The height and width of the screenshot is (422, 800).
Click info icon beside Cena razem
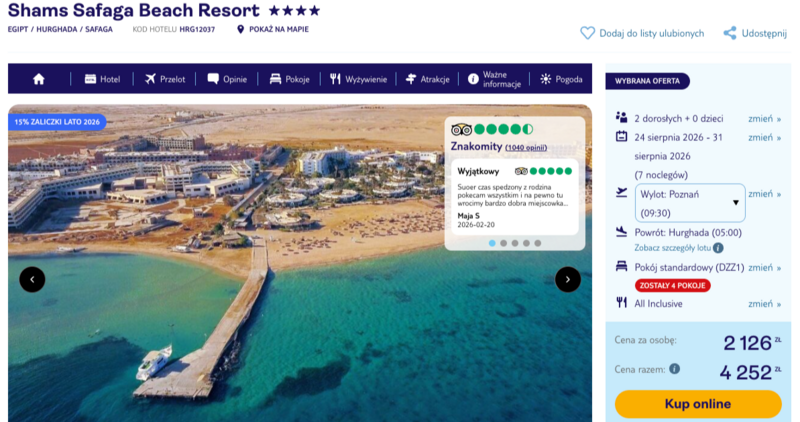click(x=674, y=368)
